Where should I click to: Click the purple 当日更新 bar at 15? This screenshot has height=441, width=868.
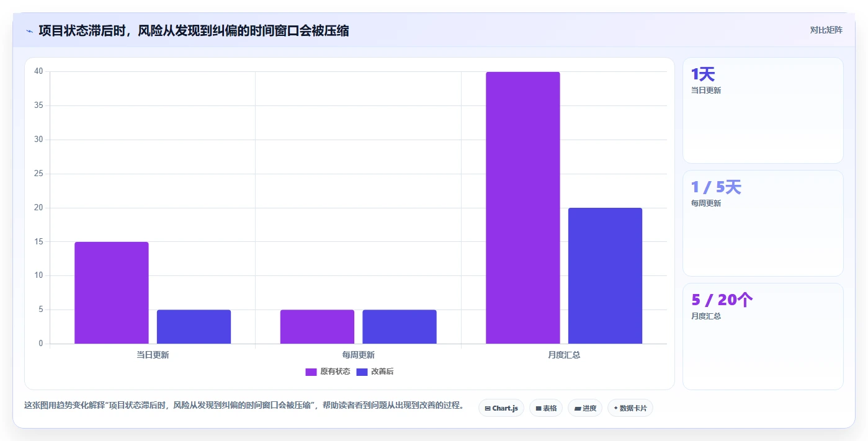[112, 293]
